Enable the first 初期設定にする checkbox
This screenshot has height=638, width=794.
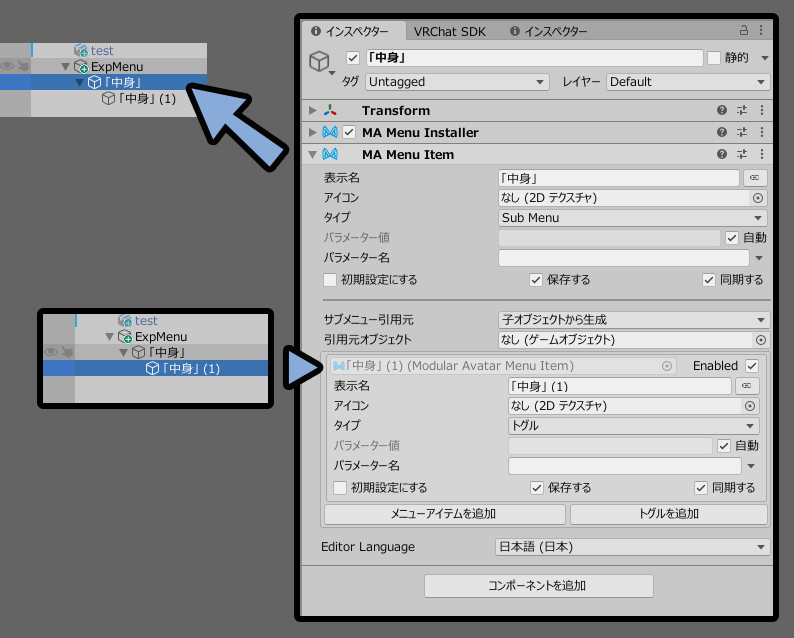point(330,280)
